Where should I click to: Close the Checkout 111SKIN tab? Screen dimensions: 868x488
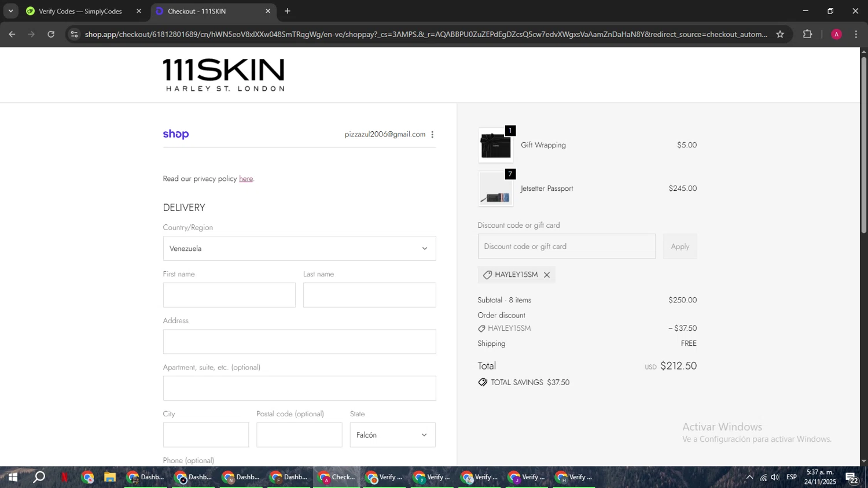coord(268,11)
